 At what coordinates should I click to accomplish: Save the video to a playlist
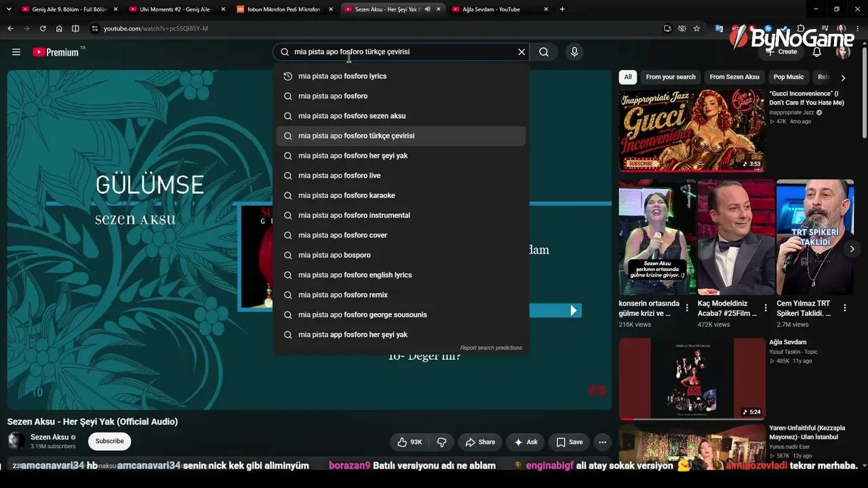570,442
